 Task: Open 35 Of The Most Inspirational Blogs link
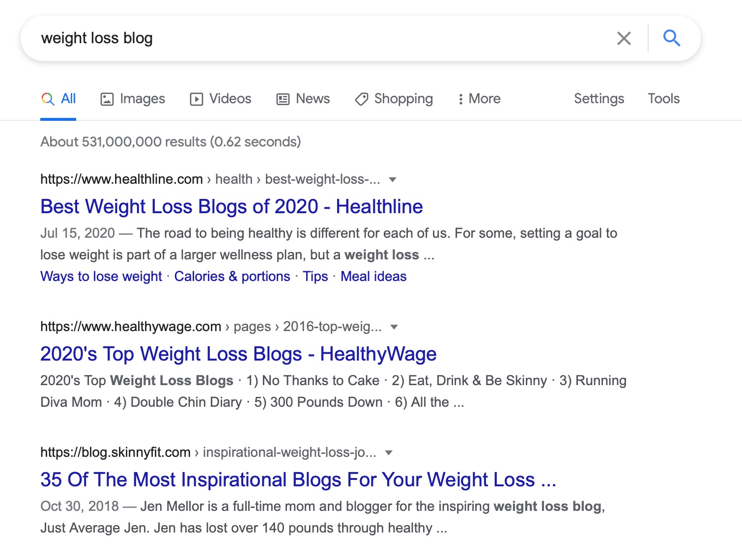[298, 480]
